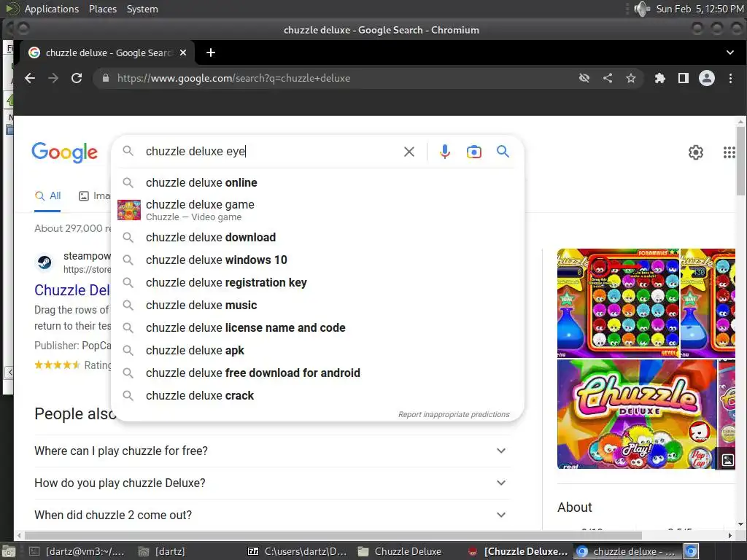Click the address bar URL
The width and height of the screenshot is (747, 560).
(x=233, y=78)
